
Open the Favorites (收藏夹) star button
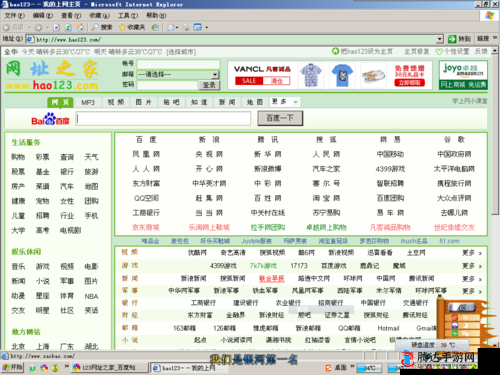(x=132, y=27)
